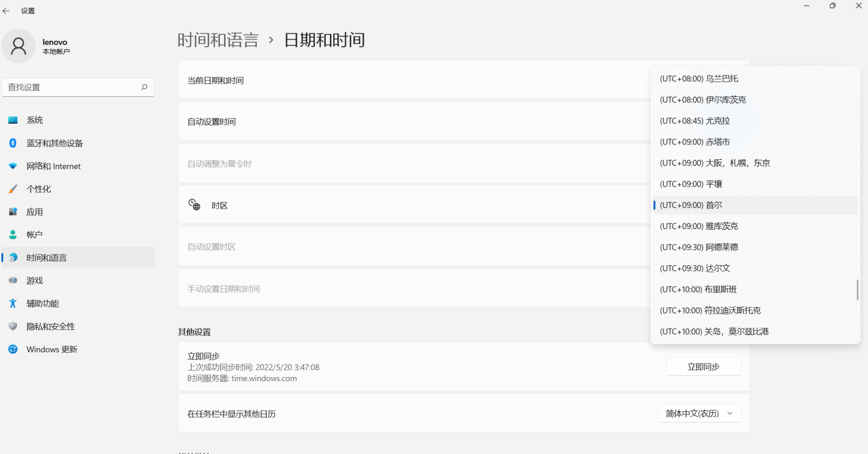This screenshot has height=454, width=868.
Task: Open the Windows 更新 page
Action: (x=78, y=349)
